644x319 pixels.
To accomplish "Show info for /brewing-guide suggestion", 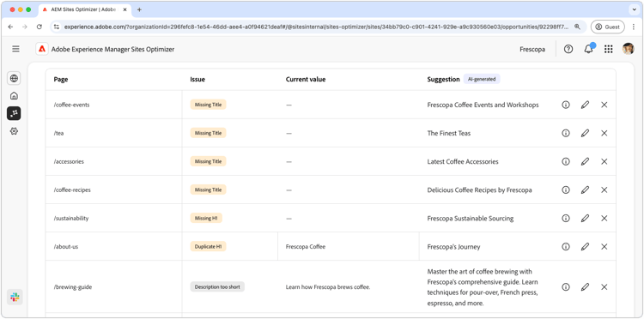I will (x=566, y=287).
